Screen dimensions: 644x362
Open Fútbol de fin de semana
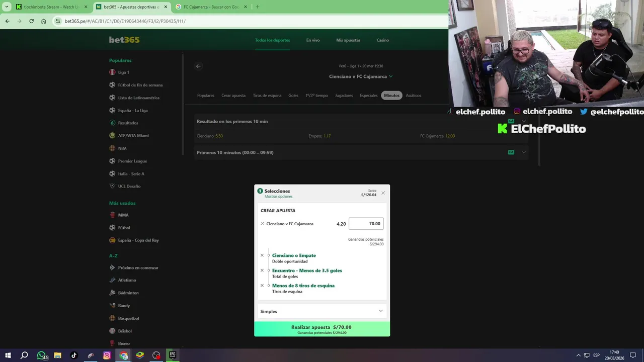140,85
